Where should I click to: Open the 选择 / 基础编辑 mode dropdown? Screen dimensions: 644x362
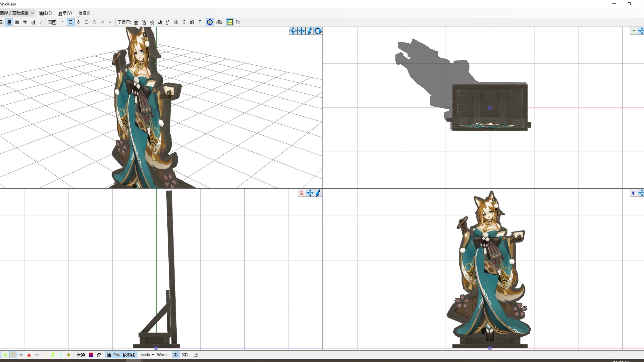coord(17,13)
